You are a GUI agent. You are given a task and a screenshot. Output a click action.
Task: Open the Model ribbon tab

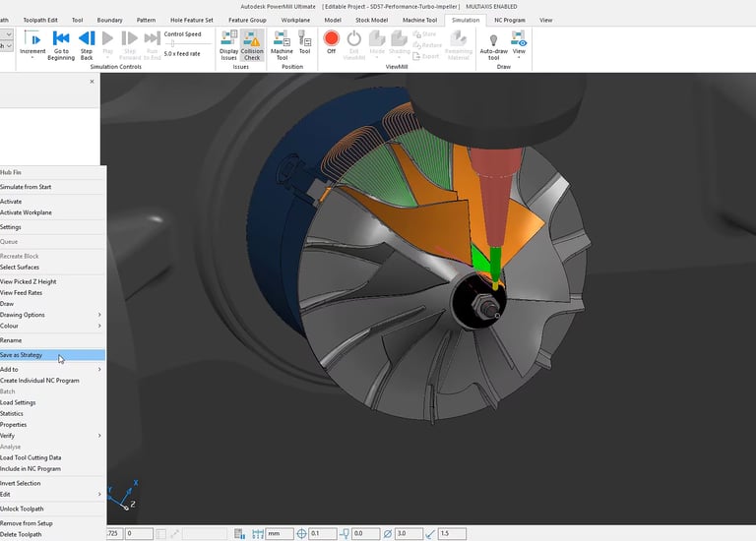[x=333, y=21]
